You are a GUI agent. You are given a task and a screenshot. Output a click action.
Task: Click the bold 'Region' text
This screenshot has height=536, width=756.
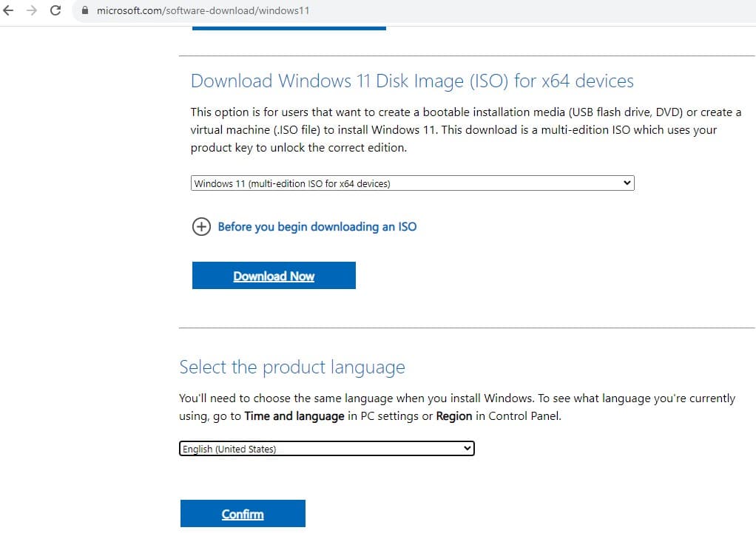point(454,416)
